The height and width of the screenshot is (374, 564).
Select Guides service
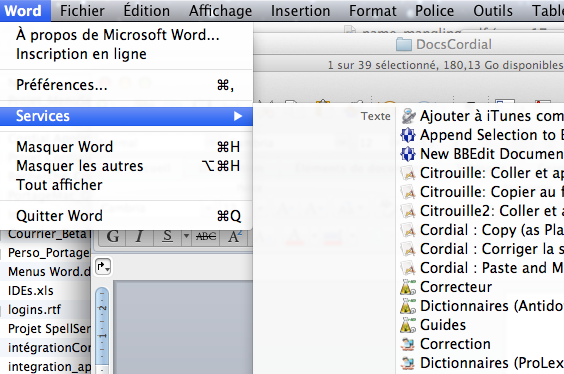pyautogui.click(x=443, y=325)
